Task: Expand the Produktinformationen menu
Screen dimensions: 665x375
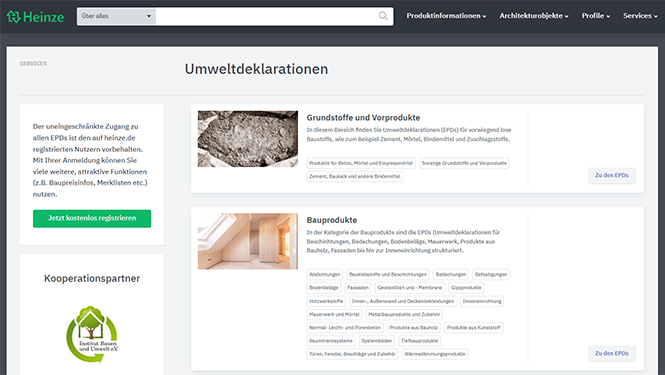Action: coord(446,16)
